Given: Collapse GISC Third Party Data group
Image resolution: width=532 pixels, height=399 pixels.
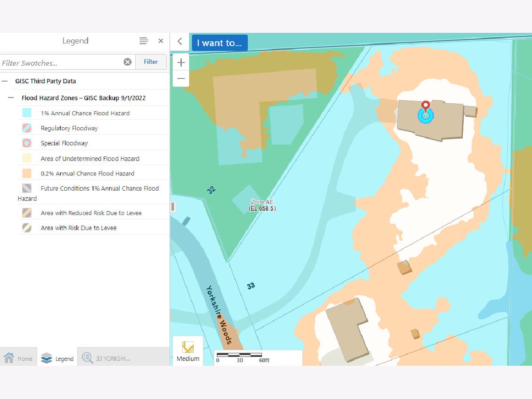Looking at the screenshot, I should 5,81.
